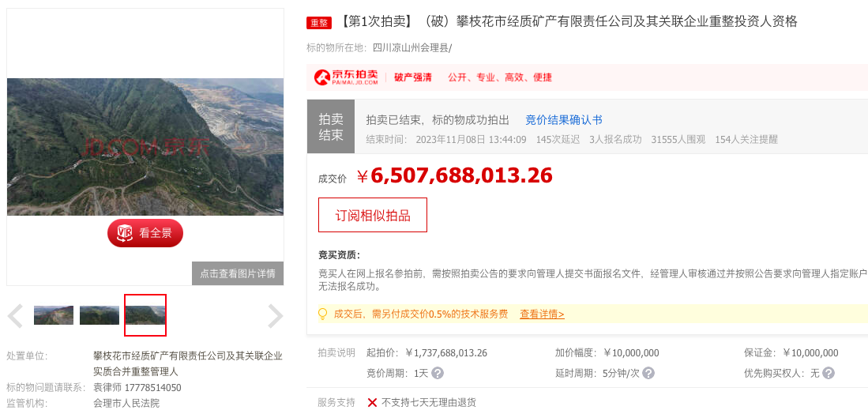Click the red X no-return icon
This screenshot has width=868, height=414.
pos(373,402)
